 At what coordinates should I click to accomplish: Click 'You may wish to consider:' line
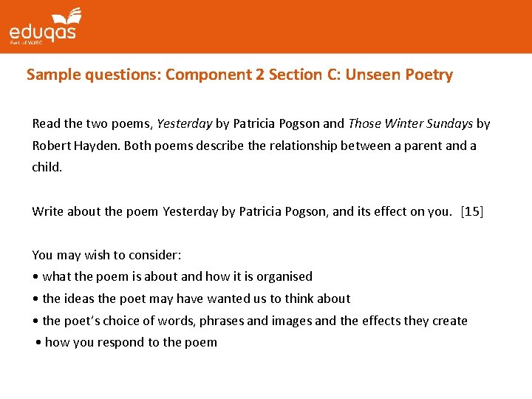point(106,255)
